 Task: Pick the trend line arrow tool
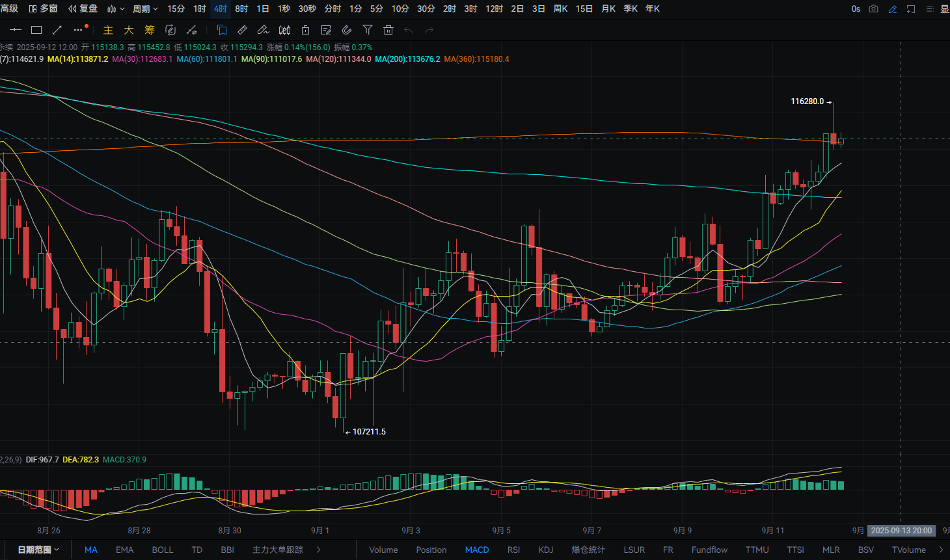click(57, 30)
